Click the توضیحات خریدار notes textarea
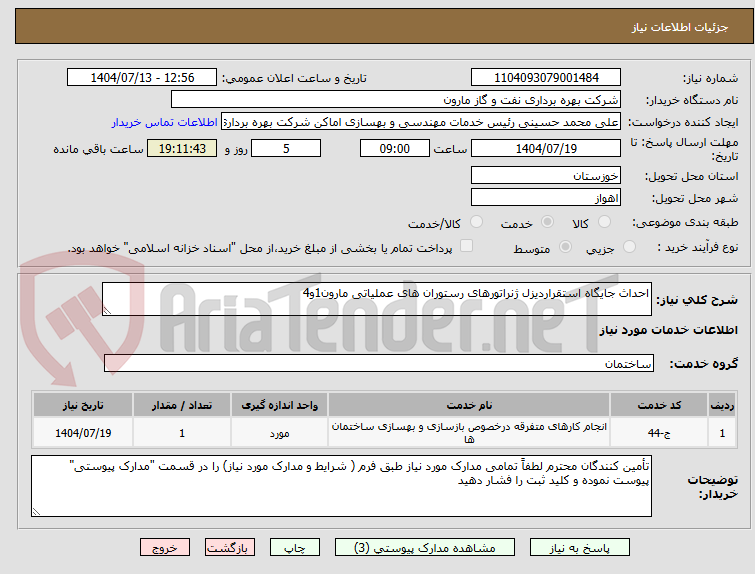Screen dimensions: 755x574 click(x=341, y=486)
